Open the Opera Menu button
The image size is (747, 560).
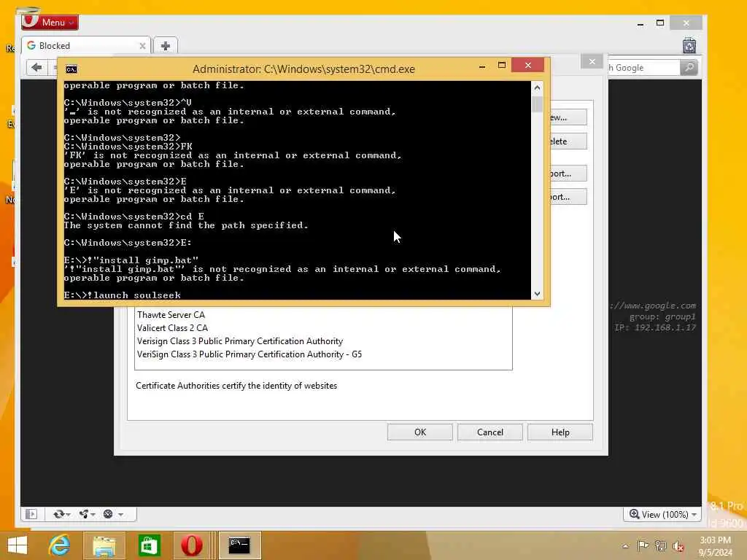(50, 22)
